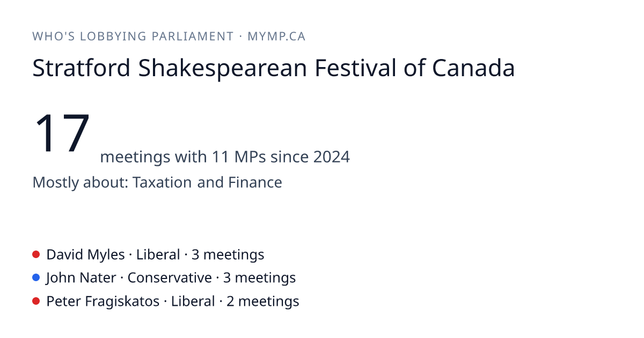644x338 pixels.
Task: Click Peter Fragiskatos' 2 meetings count
Action: tap(262, 302)
